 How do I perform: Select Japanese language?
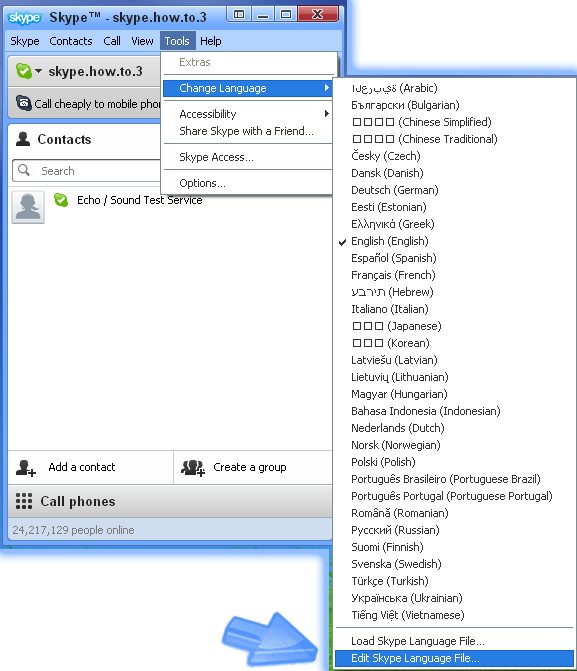(x=397, y=326)
